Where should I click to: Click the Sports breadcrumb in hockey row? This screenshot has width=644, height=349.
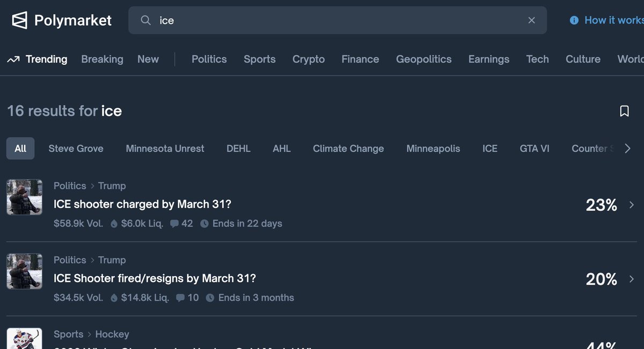tap(69, 335)
